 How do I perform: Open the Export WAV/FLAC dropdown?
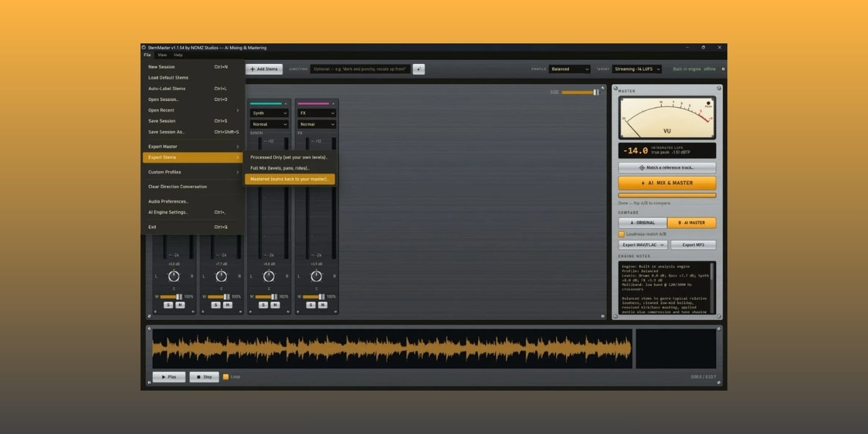(x=643, y=245)
